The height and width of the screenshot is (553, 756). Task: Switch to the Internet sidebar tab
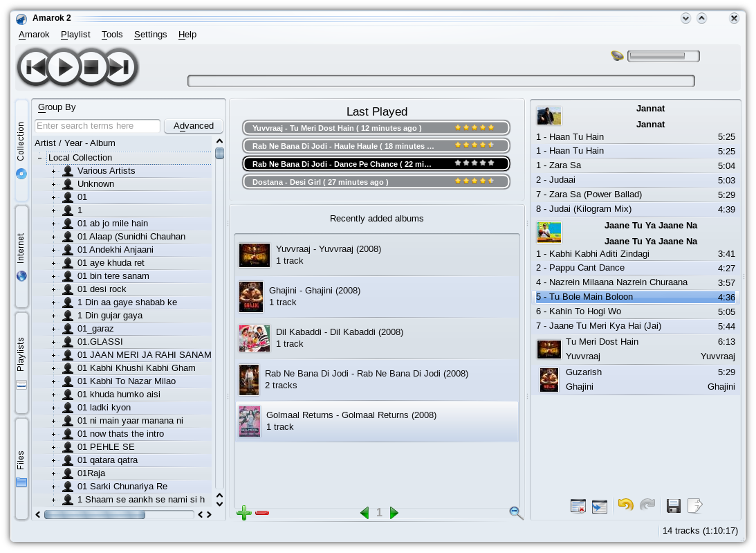(21, 256)
